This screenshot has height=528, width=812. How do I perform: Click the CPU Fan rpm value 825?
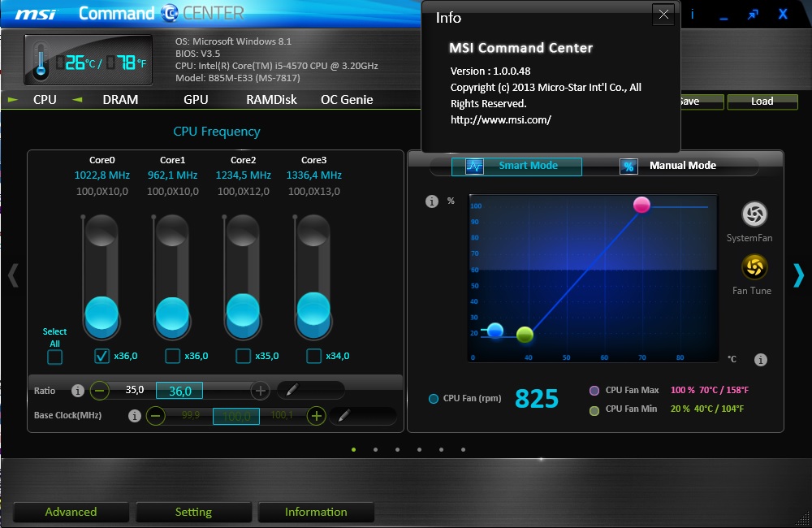coord(537,399)
